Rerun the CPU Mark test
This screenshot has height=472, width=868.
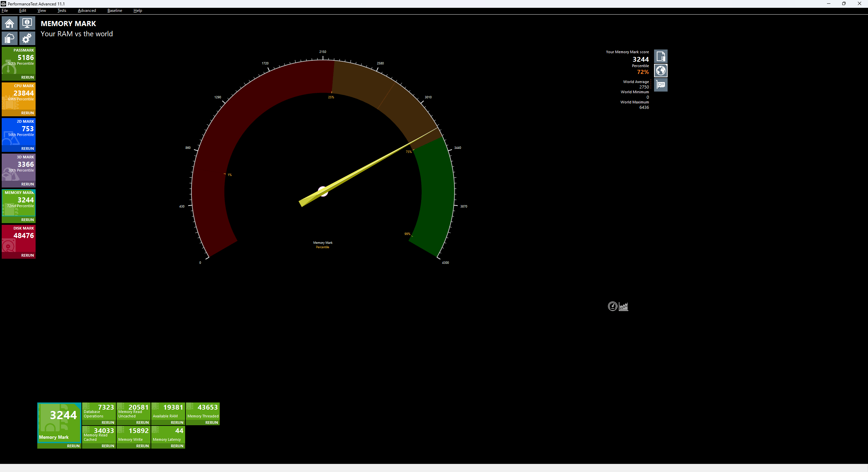pos(27,113)
